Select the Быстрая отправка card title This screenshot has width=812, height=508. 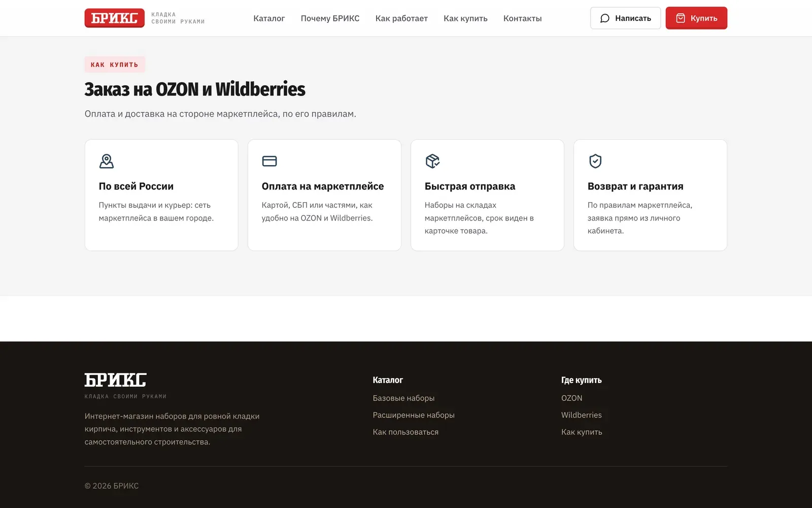click(x=470, y=186)
